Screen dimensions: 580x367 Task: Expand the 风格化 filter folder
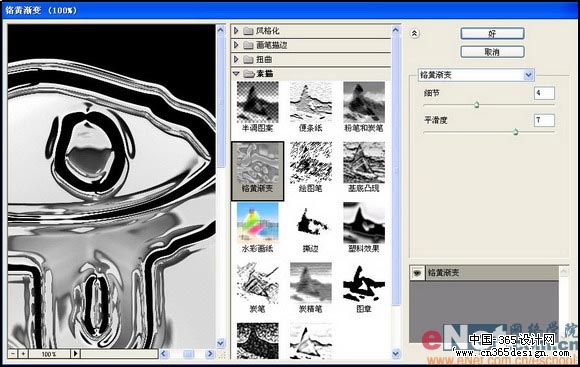236,31
